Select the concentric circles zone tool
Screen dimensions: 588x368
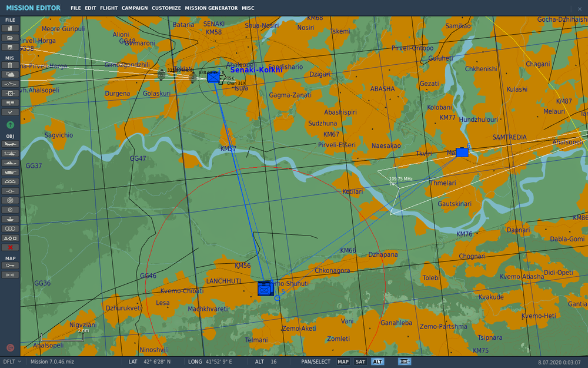(x=10, y=201)
